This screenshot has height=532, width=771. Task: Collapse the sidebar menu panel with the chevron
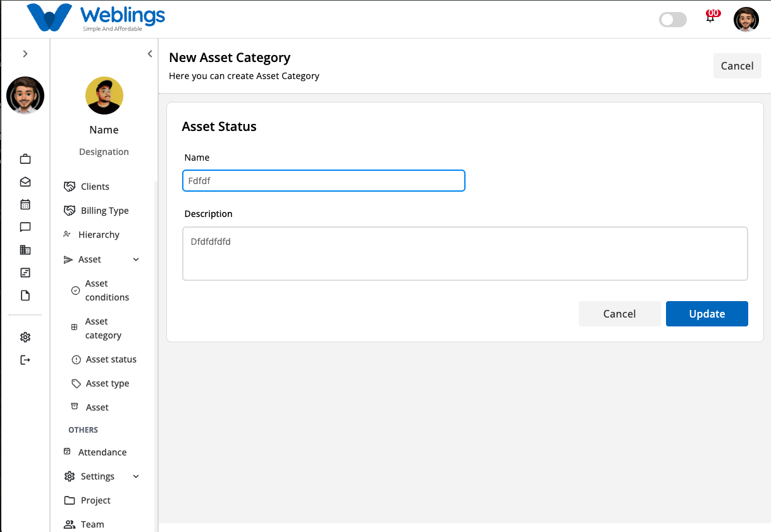tap(150, 54)
